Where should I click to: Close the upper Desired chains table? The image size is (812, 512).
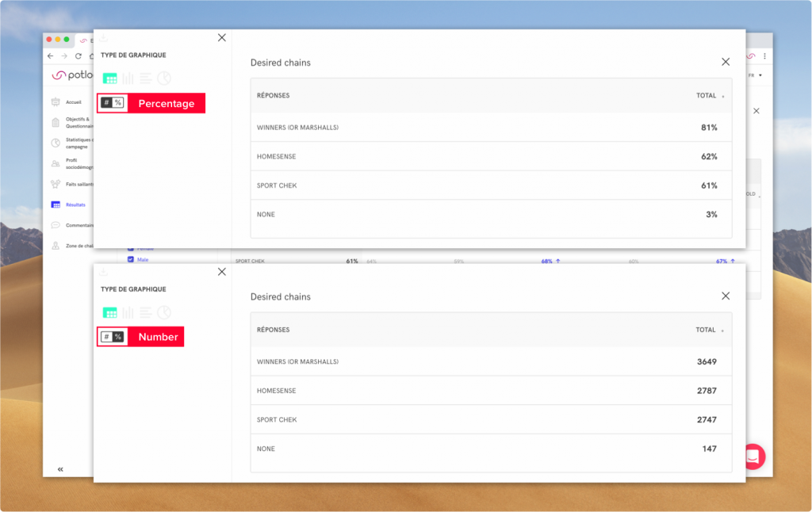point(726,62)
